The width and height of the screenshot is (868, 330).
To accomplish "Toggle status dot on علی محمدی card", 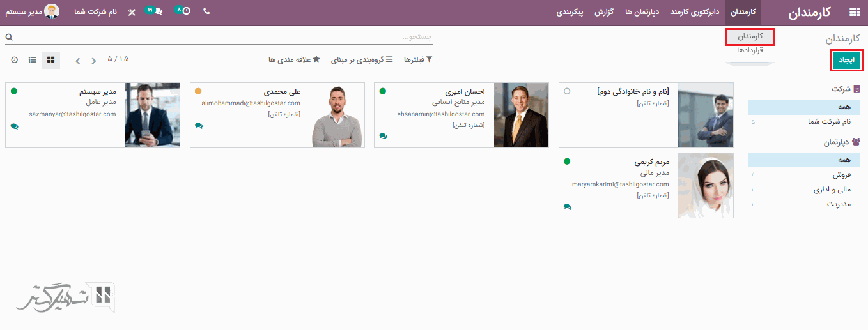I will coord(198,91).
